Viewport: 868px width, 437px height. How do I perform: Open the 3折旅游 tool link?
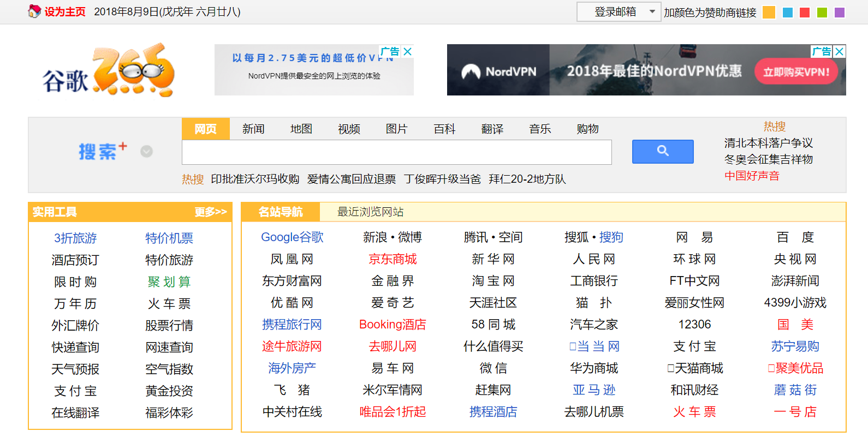pyautogui.click(x=75, y=238)
